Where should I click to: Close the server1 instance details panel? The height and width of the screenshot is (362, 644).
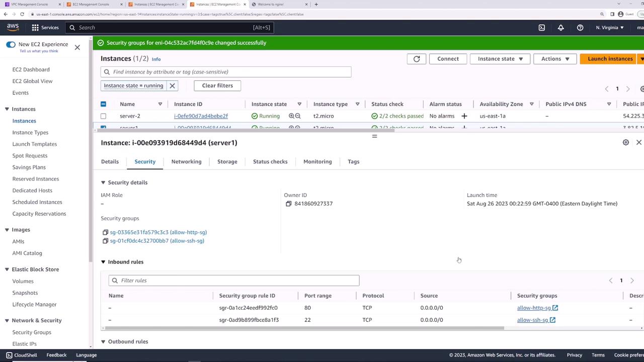639,142
